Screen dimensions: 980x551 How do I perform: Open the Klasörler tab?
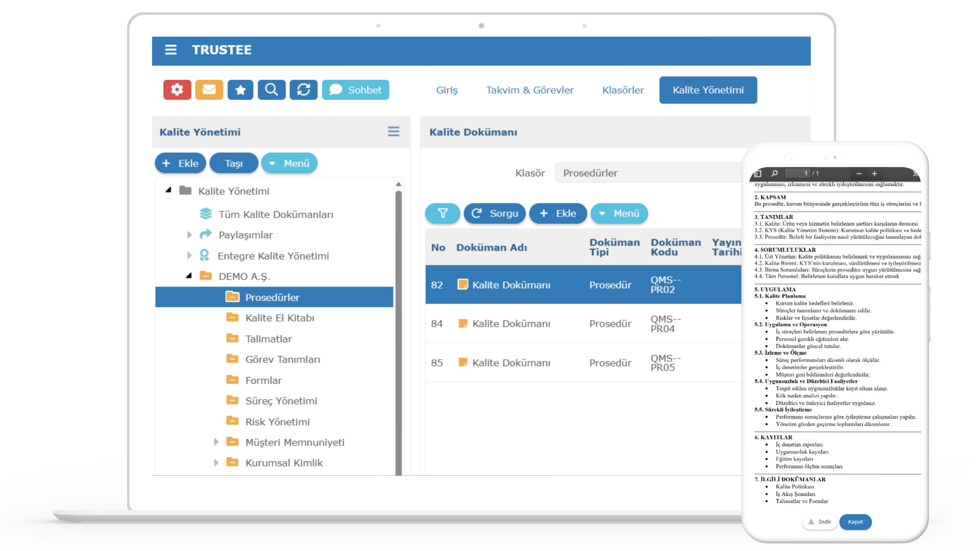click(623, 90)
